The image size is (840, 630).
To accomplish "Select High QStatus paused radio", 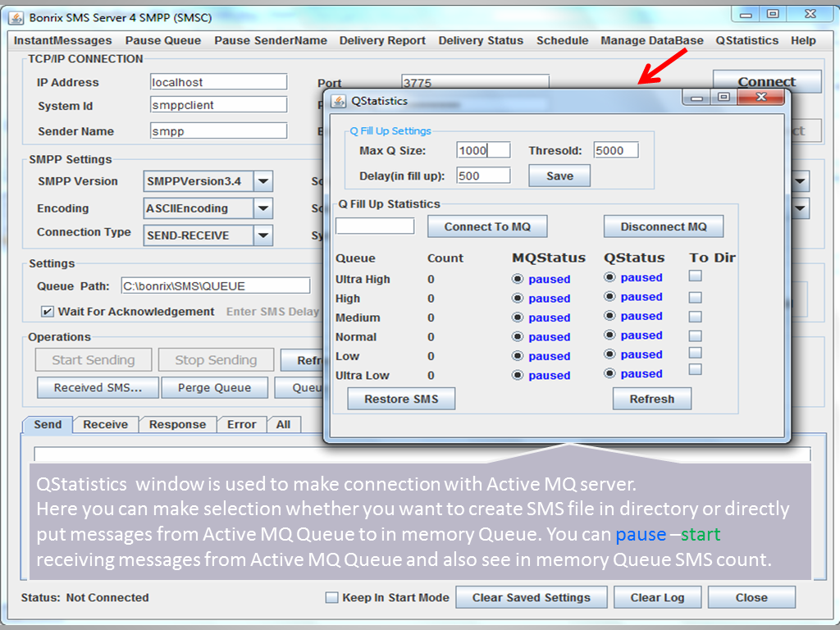I will 609,297.
